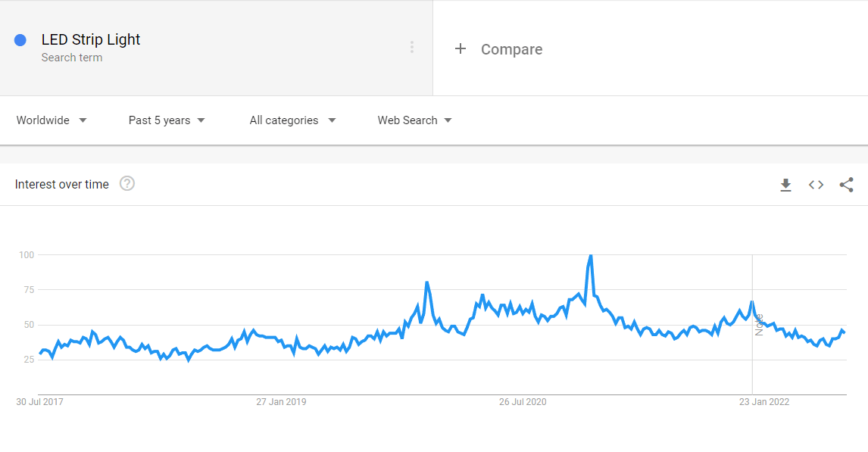Download the Interest over time data

[x=785, y=185]
